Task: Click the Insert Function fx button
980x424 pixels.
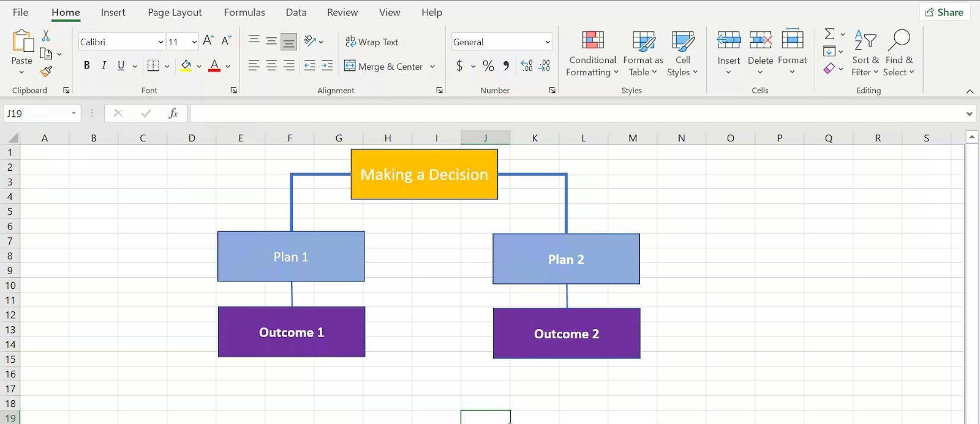Action: 173,113
